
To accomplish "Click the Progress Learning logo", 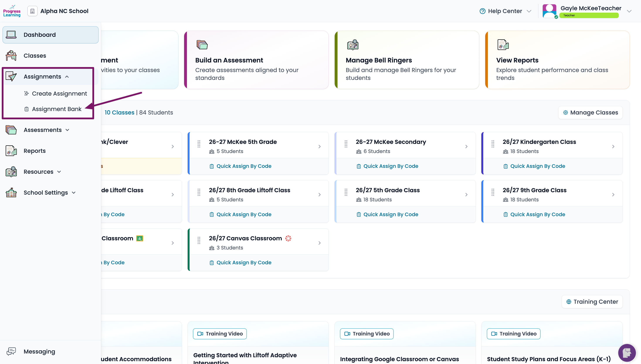I will pyautogui.click(x=12, y=11).
